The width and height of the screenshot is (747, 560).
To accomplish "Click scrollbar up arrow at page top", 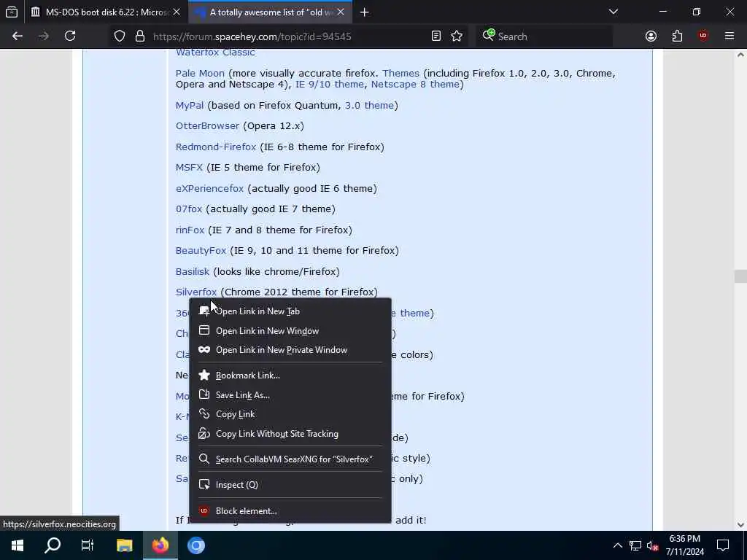I will coord(740,54).
